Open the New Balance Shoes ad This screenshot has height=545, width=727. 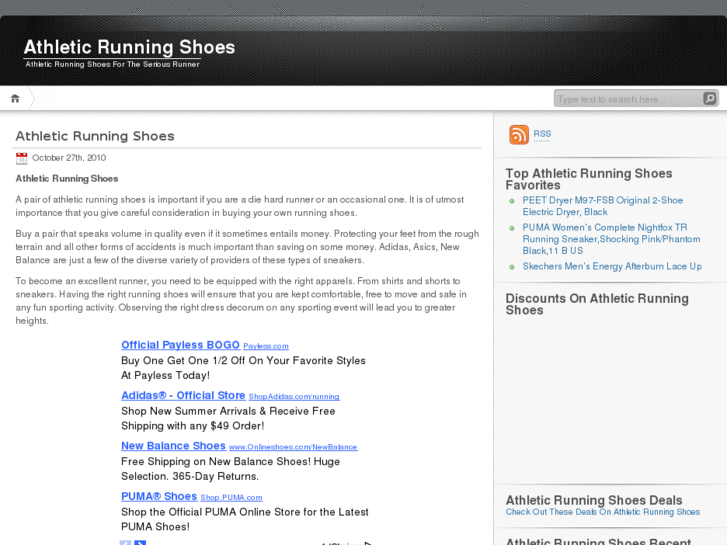pyautogui.click(x=173, y=446)
